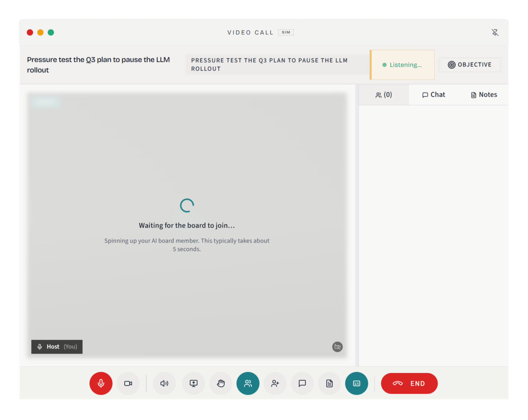Click the camera-off icon on the host video
The width and height of the screenshot is (528, 420).
337,347
